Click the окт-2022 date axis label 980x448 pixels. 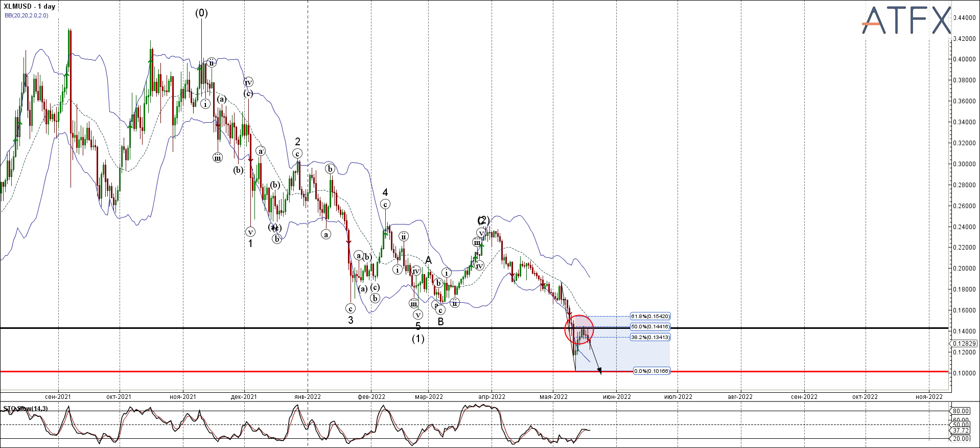[865, 397]
